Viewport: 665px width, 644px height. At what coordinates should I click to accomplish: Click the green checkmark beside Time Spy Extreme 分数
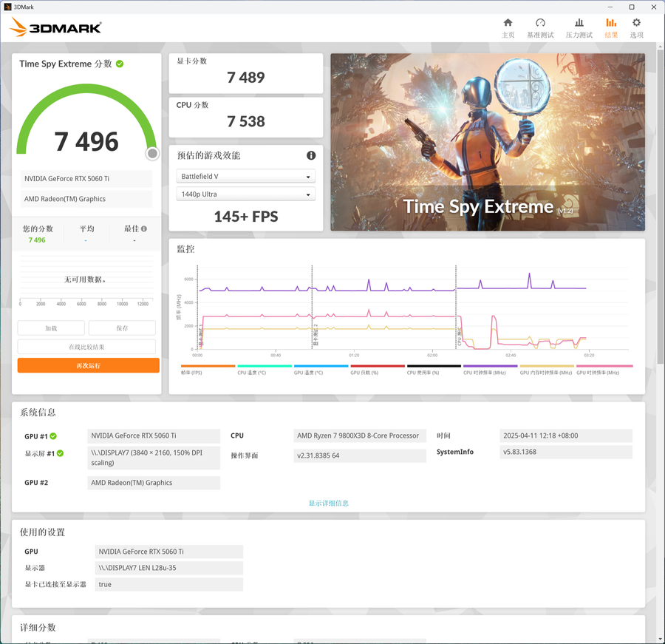tap(120, 64)
